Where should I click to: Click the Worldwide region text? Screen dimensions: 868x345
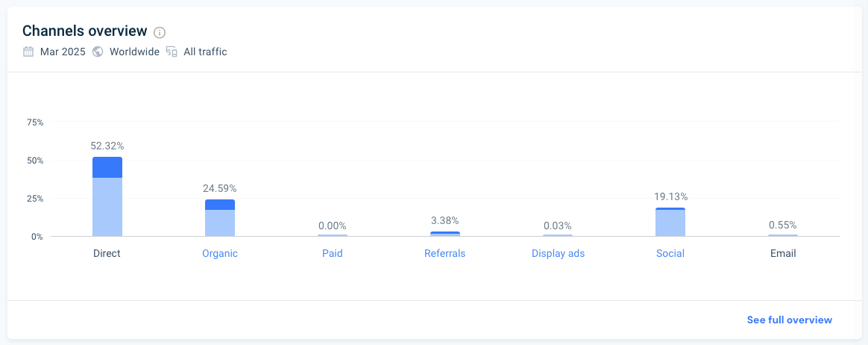click(134, 52)
